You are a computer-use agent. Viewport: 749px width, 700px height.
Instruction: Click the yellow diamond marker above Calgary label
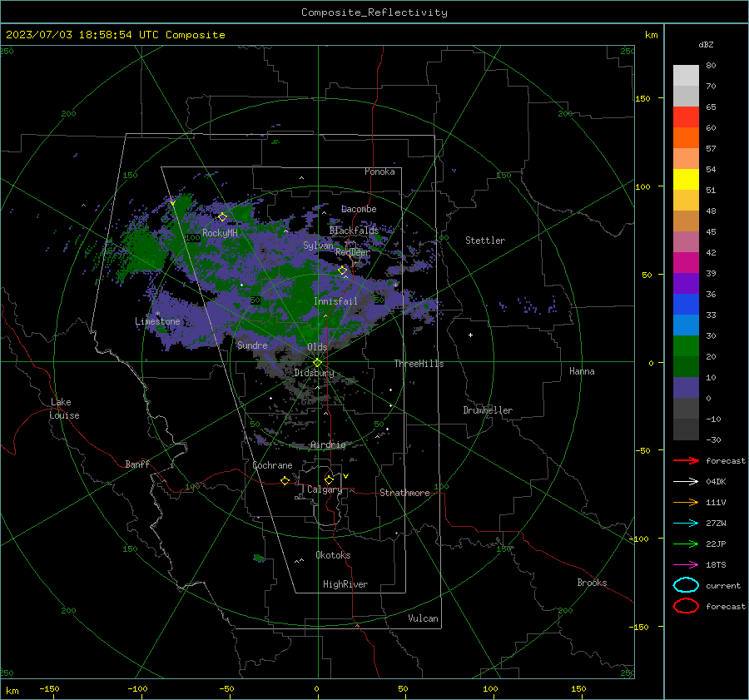(x=329, y=479)
